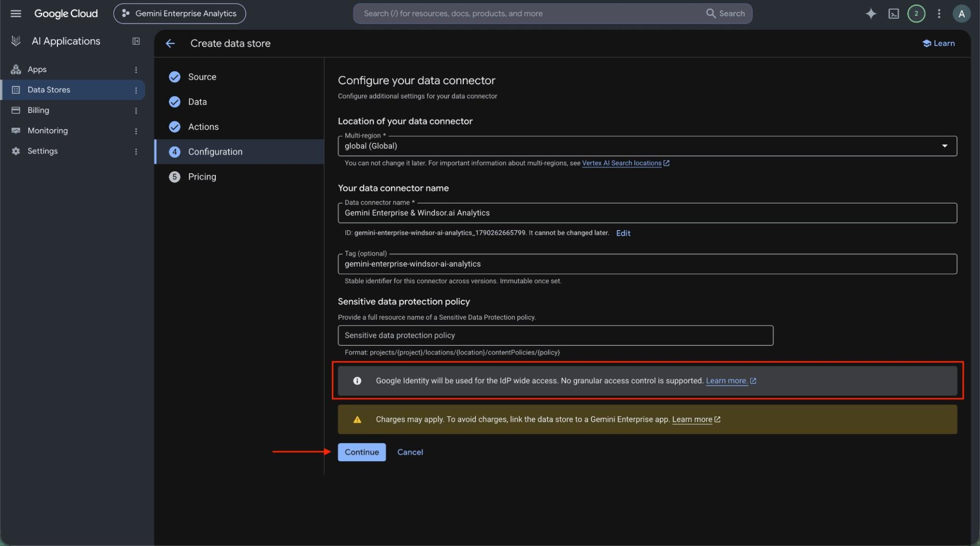Open the Billing row three-dot menu
980x546 pixels.
[136, 110]
